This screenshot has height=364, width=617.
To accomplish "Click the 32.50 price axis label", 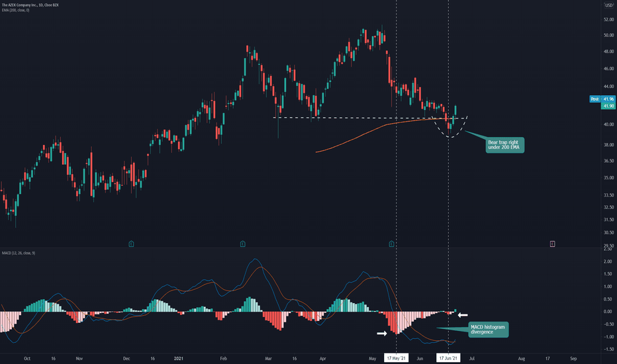I will coord(608,207).
